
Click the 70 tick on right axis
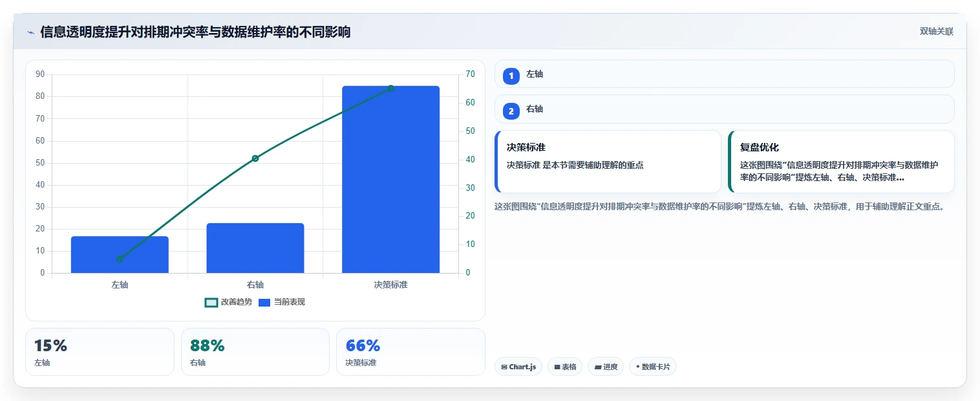tap(470, 74)
